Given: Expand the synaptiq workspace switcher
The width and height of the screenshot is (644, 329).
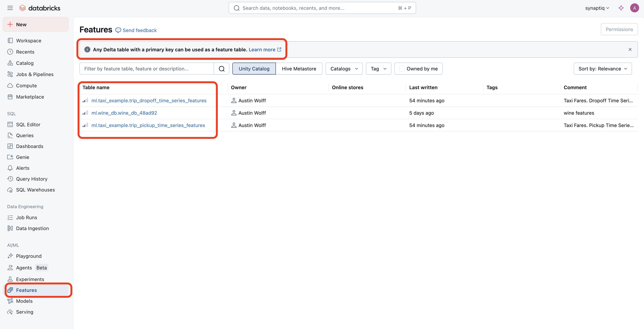Looking at the screenshot, I should (x=597, y=8).
